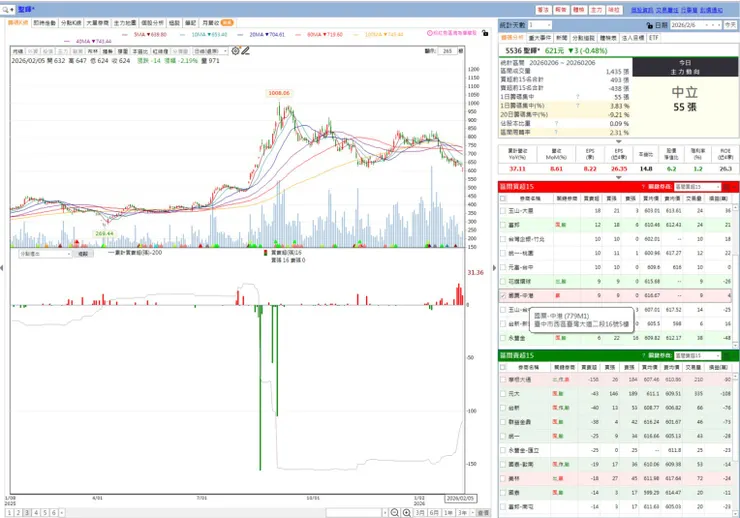
Task: Open the dropdown arrow next to search icon
Action: 12,9
